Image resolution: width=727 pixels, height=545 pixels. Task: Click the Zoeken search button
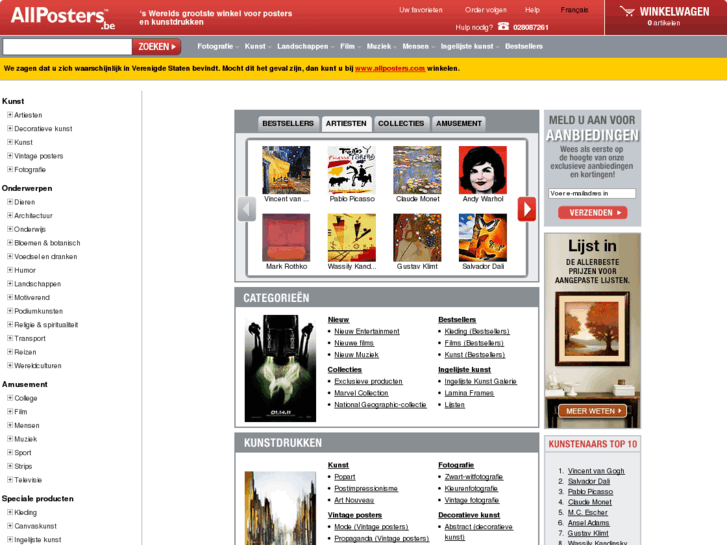point(157,46)
